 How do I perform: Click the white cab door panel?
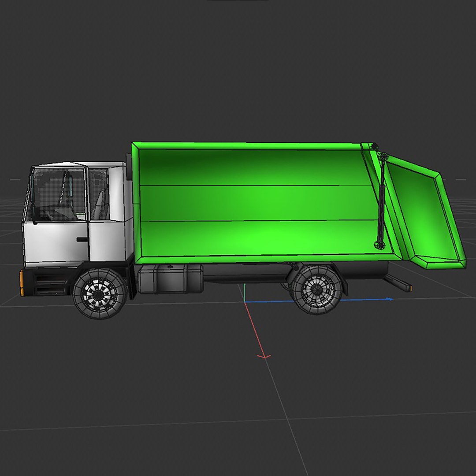(x=56, y=242)
